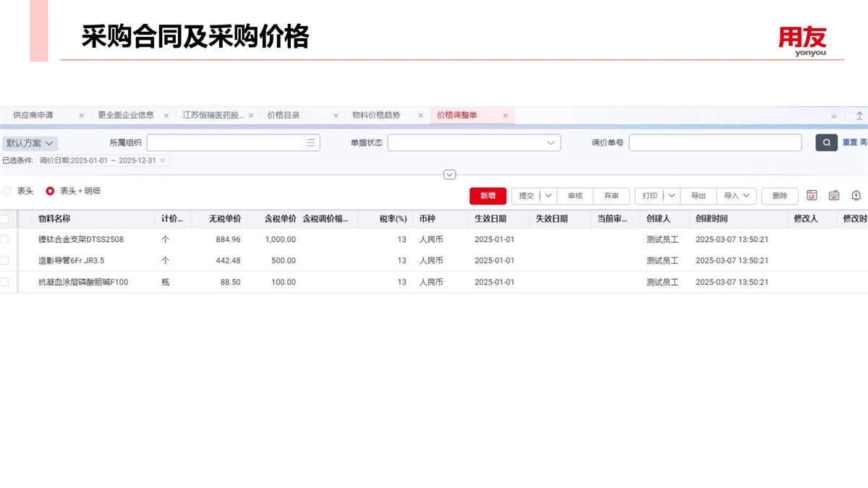Open the alert bell icon

(x=856, y=196)
